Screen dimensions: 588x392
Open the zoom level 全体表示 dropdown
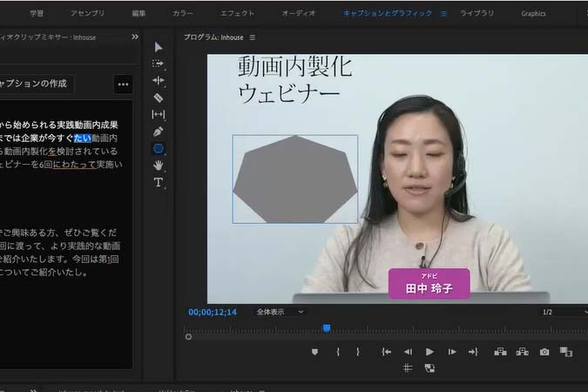[280, 312]
